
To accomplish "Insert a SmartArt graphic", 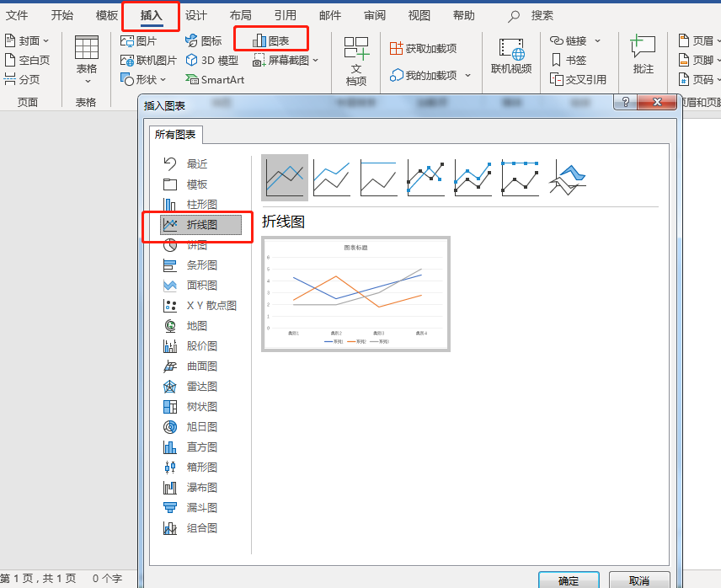I will click(215, 79).
